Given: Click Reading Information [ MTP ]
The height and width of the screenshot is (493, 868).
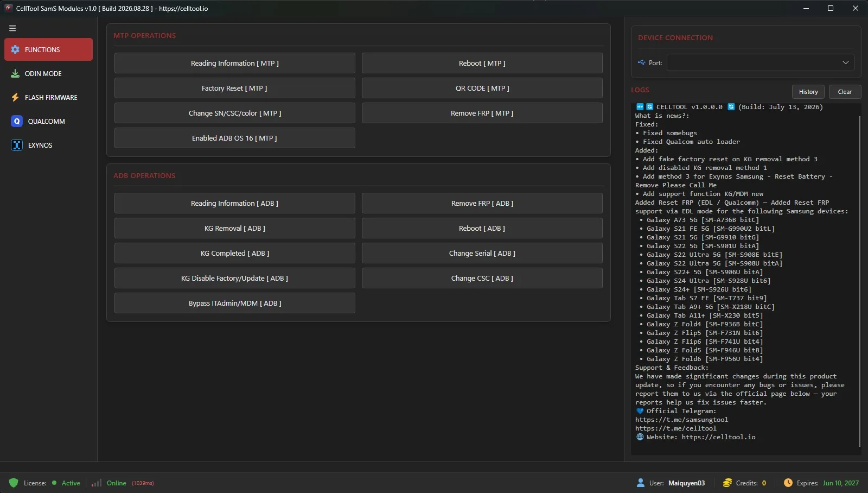Looking at the screenshot, I should coord(234,63).
